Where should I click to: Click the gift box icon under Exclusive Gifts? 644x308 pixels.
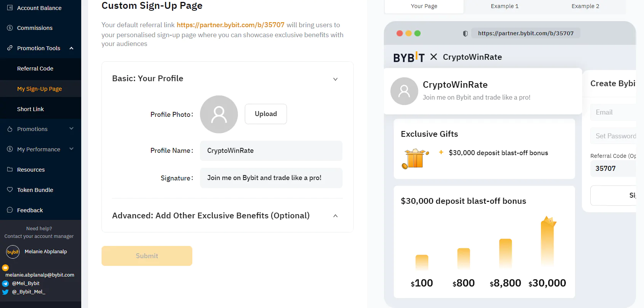(415, 159)
